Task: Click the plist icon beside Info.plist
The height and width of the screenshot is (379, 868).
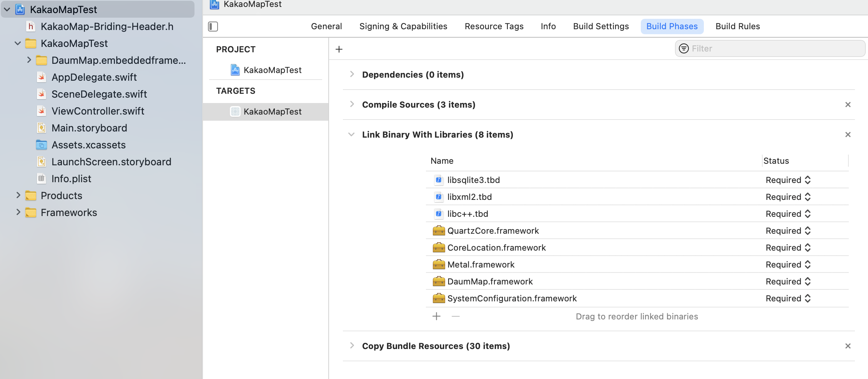Action: 42,179
